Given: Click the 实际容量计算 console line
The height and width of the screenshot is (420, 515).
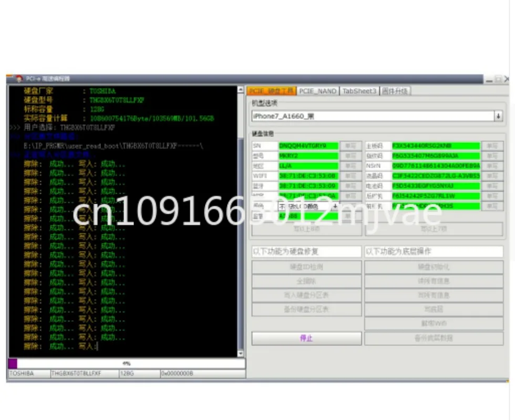Looking at the screenshot, I should pyautogui.click(x=119, y=119).
